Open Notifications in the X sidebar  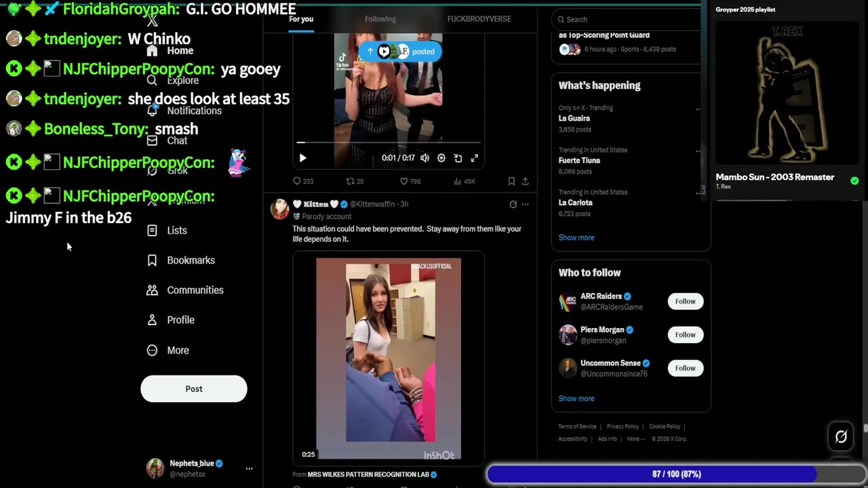[184, 110]
